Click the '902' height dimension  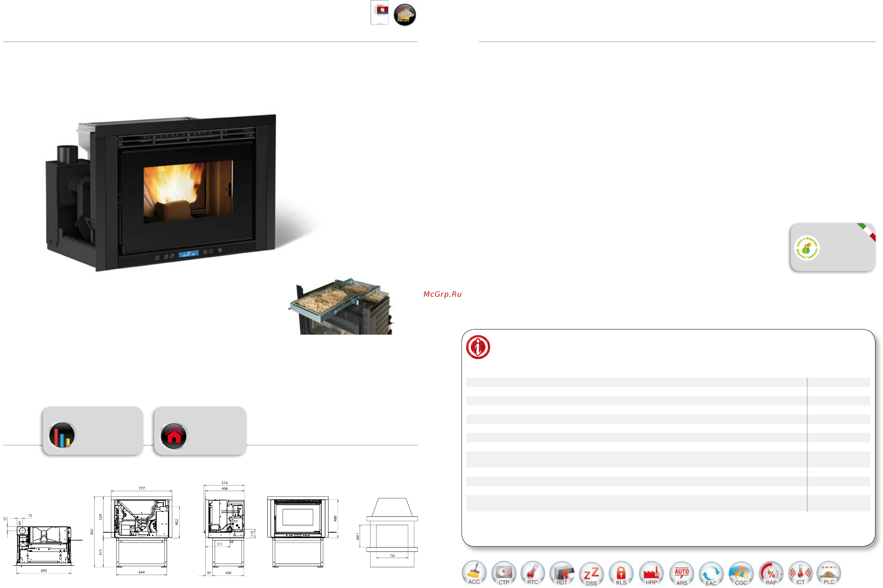92,532
